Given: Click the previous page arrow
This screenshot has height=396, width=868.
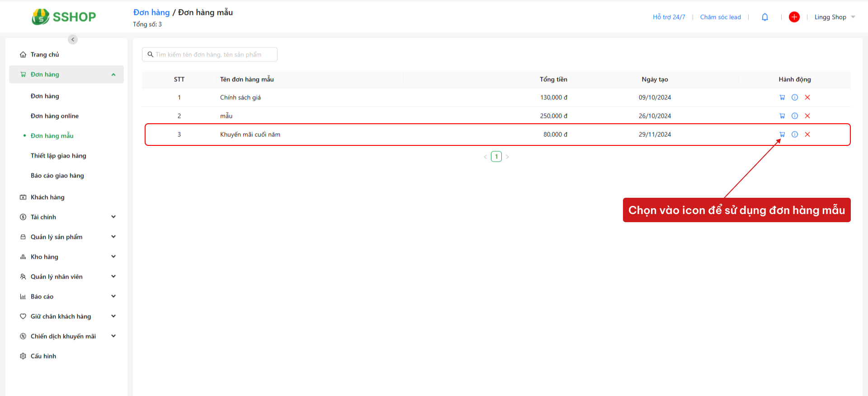Looking at the screenshot, I should click(x=486, y=157).
